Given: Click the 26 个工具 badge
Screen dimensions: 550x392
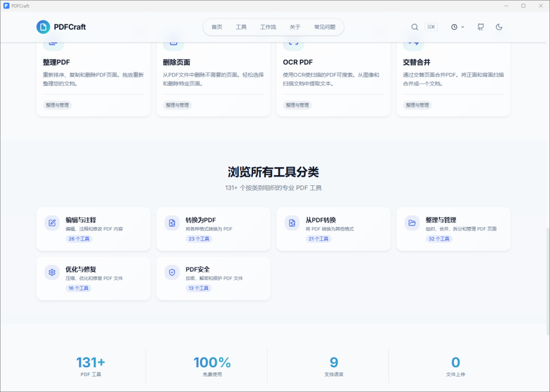Looking at the screenshot, I should tap(79, 239).
